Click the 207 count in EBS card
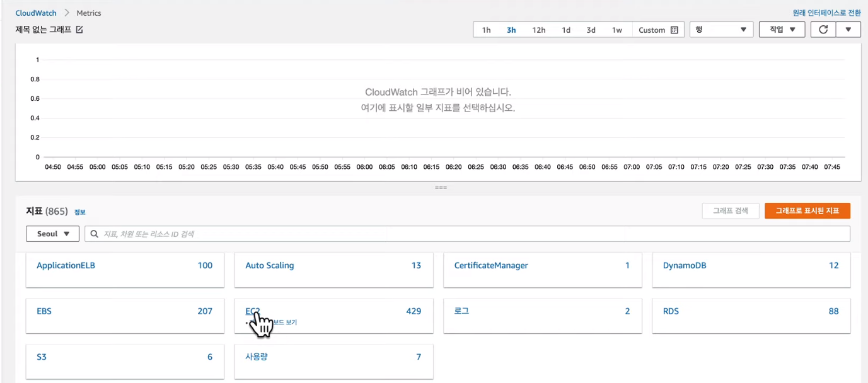Image resolution: width=868 pixels, height=383 pixels. pos(205,311)
